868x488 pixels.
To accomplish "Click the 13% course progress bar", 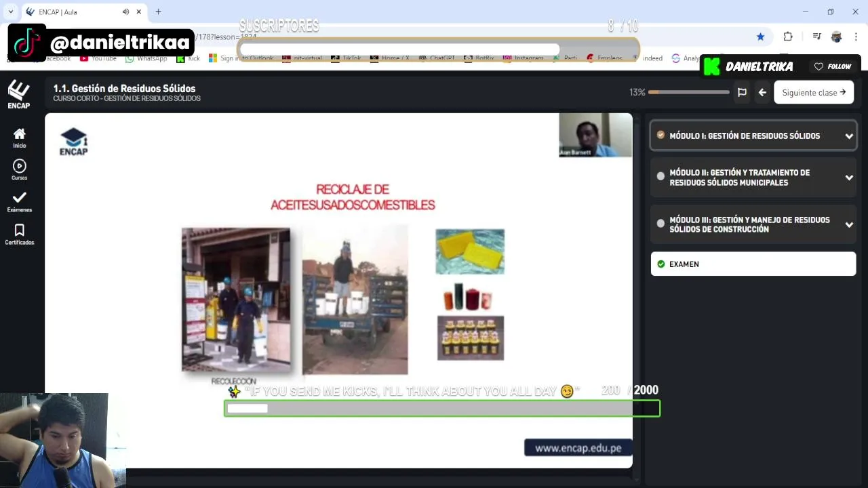I will (x=688, y=92).
